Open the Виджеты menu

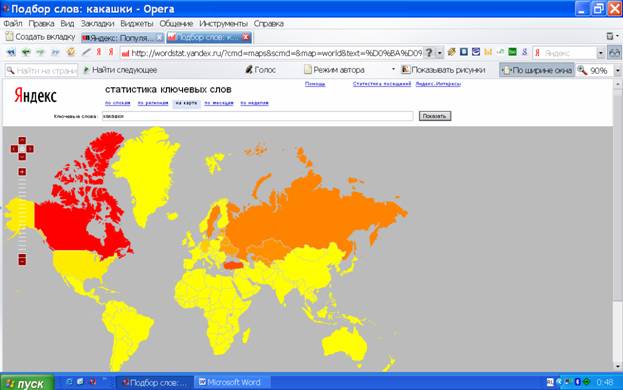coord(137,23)
